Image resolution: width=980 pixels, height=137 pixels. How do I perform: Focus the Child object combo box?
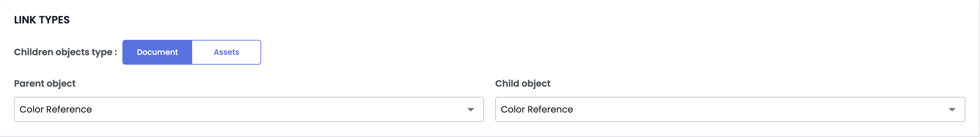[730, 109]
